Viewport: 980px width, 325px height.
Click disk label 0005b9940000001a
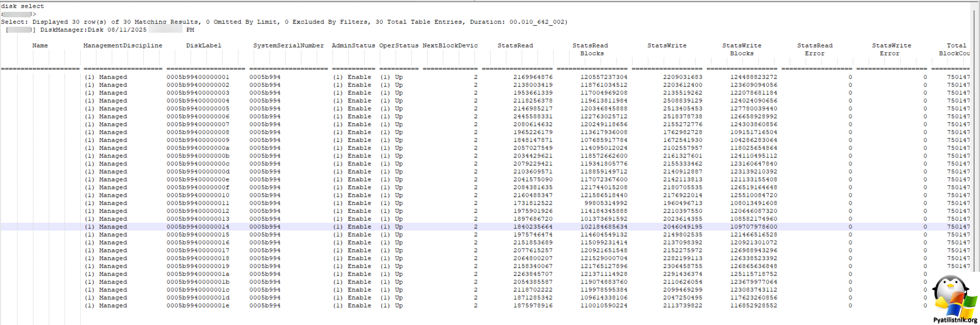(x=198, y=274)
